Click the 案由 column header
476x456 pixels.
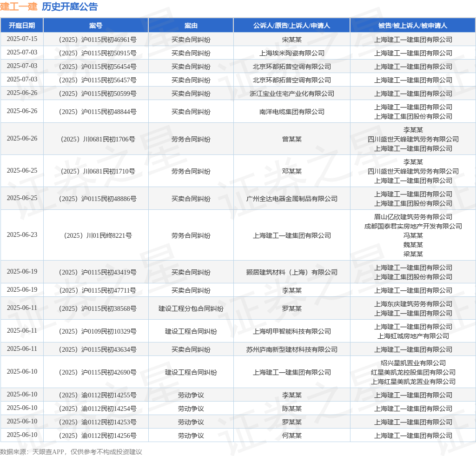[191, 26]
